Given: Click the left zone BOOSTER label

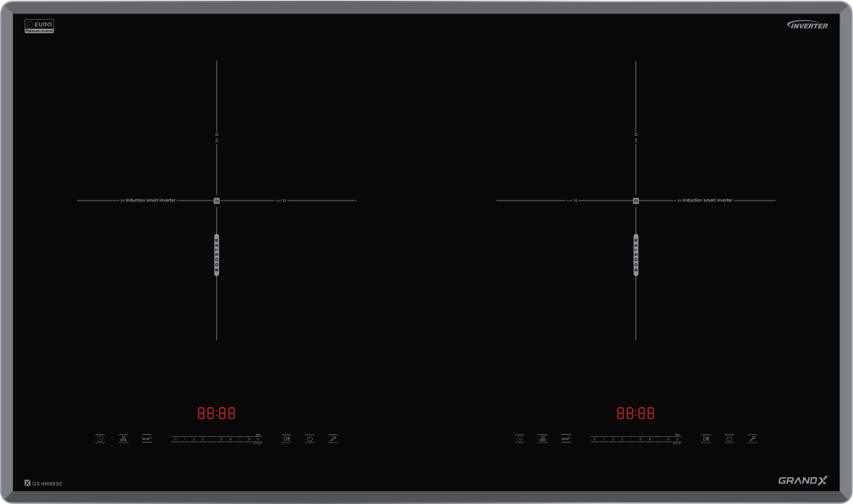Looking at the screenshot, I should [x=217, y=254].
